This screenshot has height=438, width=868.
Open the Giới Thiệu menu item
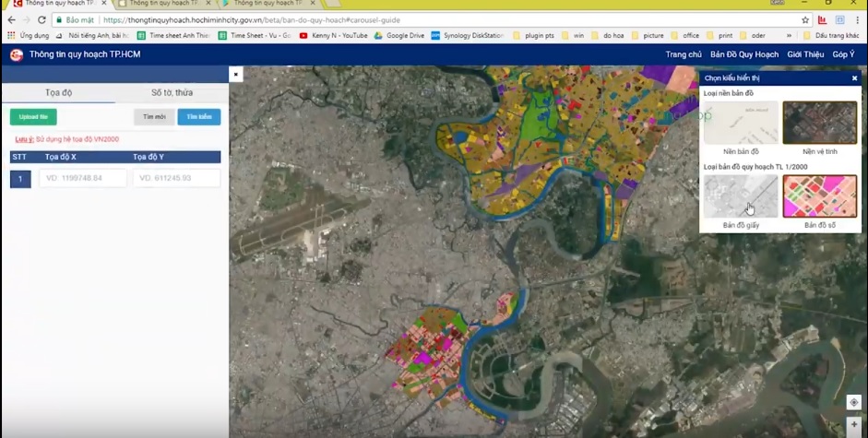coord(805,54)
